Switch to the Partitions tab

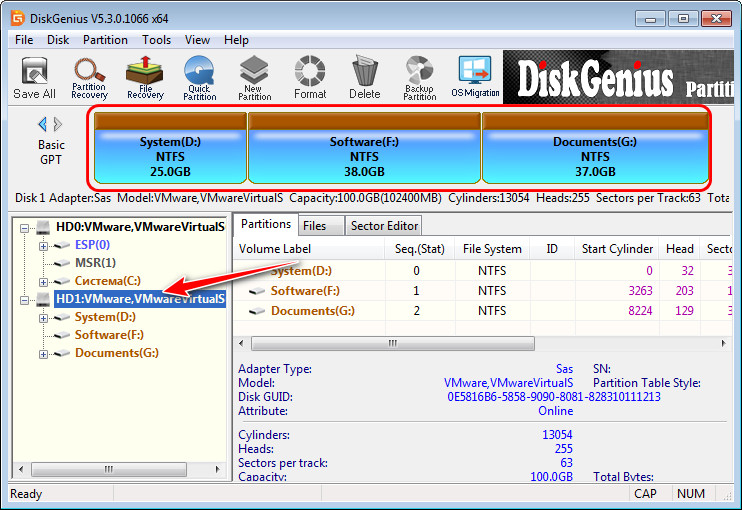tap(266, 224)
